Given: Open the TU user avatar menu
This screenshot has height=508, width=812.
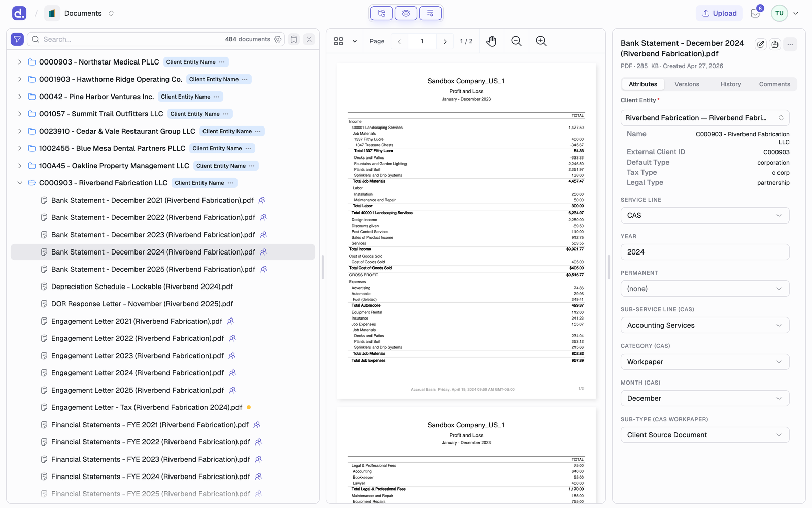Looking at the screenshot, I should point(780,13).
